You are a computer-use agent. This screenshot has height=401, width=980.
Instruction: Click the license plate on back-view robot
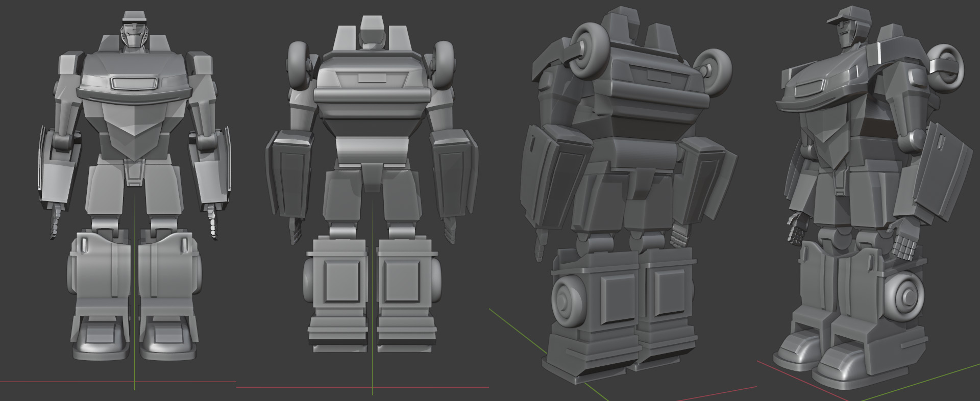pos(372,78)
